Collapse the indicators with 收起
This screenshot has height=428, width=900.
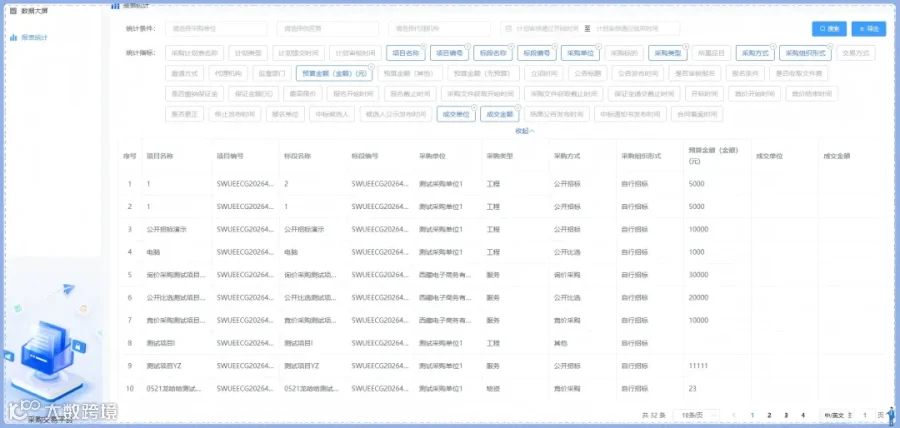click(525, 131)
